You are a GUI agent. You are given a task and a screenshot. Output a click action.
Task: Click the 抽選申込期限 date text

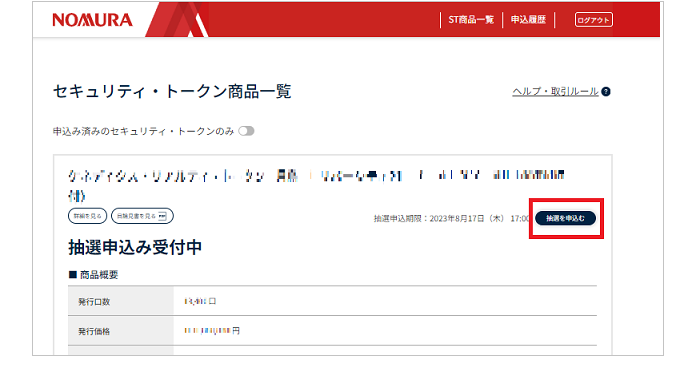[x=451, y=219]
